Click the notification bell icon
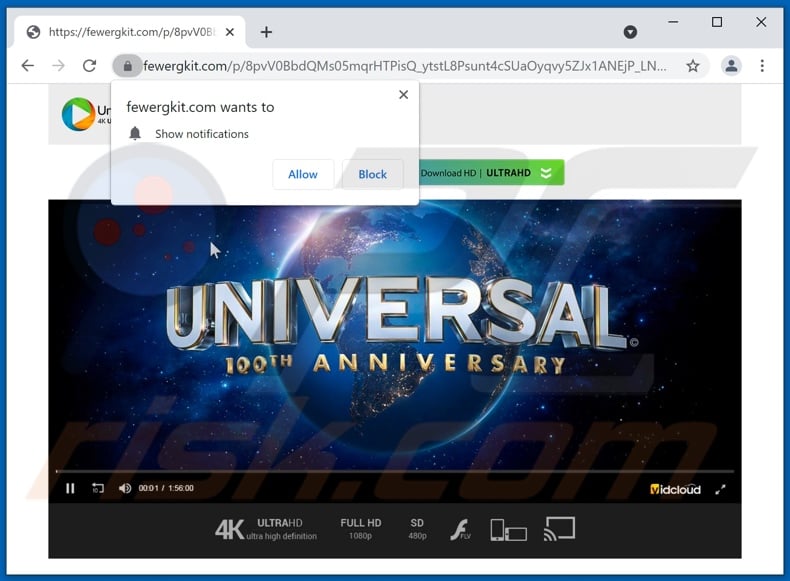Viewport: 790px width, 581px height. pyautogui.click(x=135, y=134)
